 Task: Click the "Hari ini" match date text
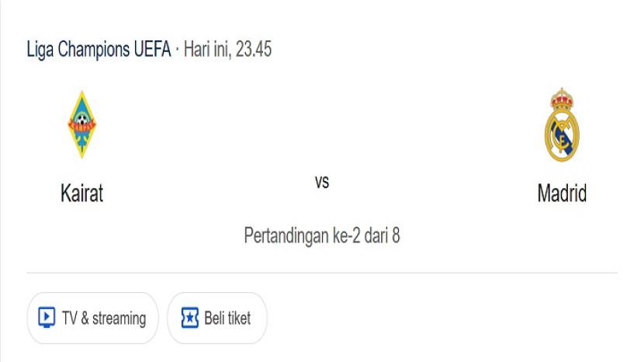(x=209, y=50)
